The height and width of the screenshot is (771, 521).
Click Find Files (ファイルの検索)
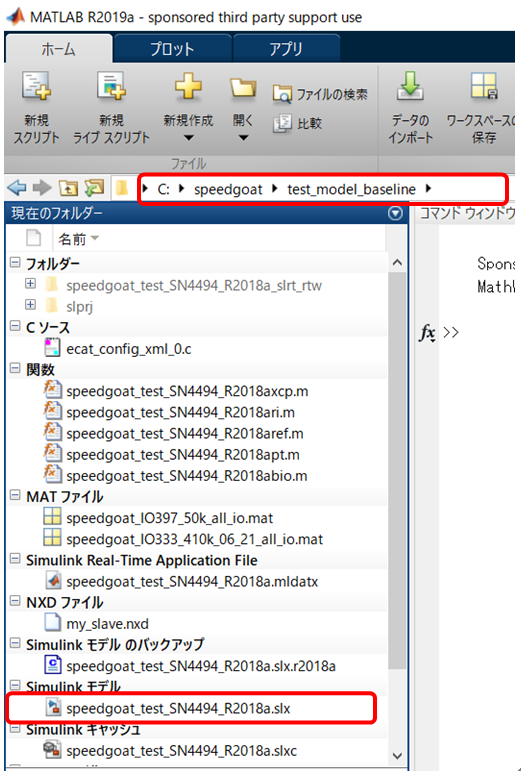click(320, 94)
